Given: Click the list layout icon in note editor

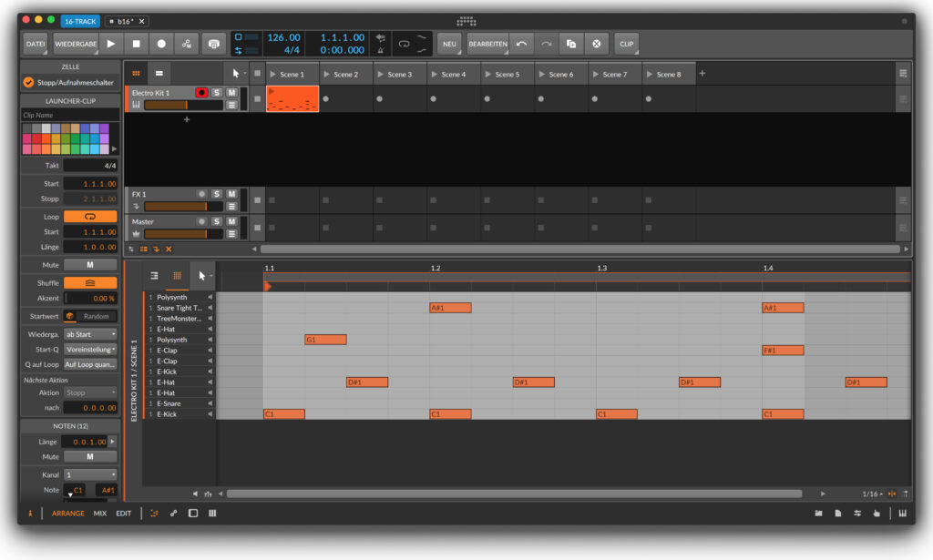Looking at the screenshot, I should pos(154,275).
